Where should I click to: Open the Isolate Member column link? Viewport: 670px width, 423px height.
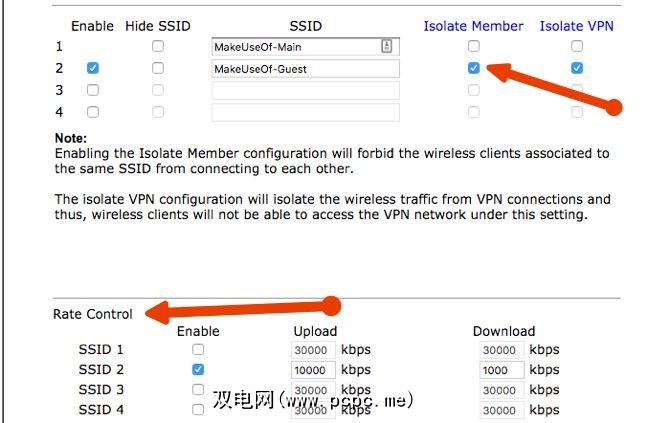coord(473,26)
